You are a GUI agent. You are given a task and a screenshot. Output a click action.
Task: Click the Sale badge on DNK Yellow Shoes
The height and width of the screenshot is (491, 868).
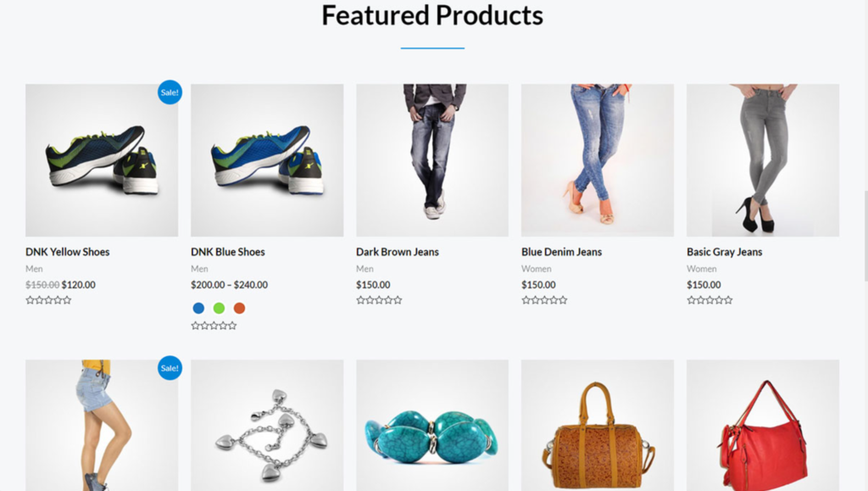click(x=170, y=92)
